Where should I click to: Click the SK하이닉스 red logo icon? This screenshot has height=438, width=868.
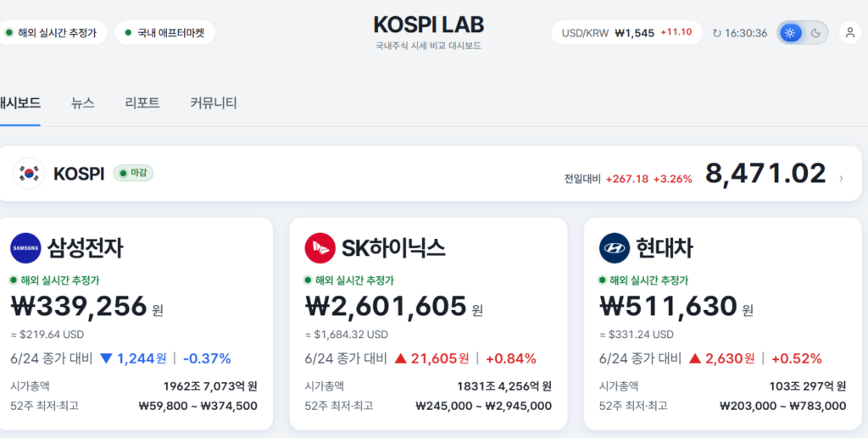point(320,247)
